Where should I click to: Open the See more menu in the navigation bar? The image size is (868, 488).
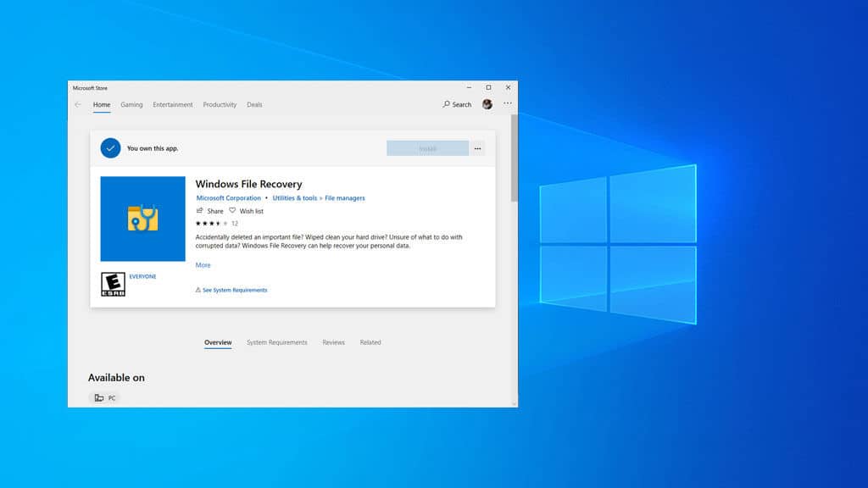(x=508, y=104)
